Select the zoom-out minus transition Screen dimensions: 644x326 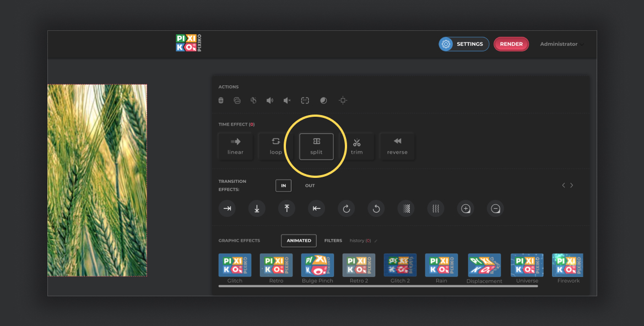[x=495, y=209]
